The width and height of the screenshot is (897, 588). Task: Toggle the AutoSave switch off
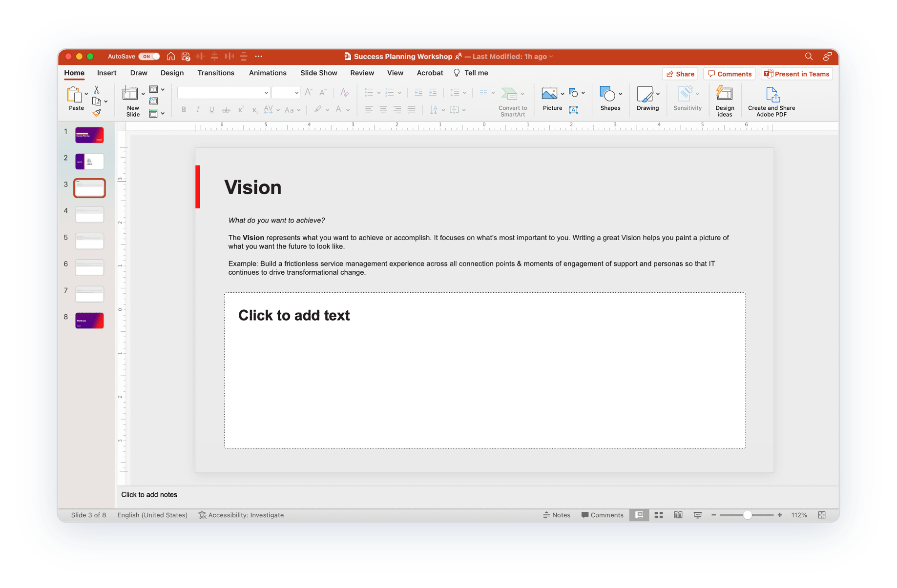click(x=149, y=57)
